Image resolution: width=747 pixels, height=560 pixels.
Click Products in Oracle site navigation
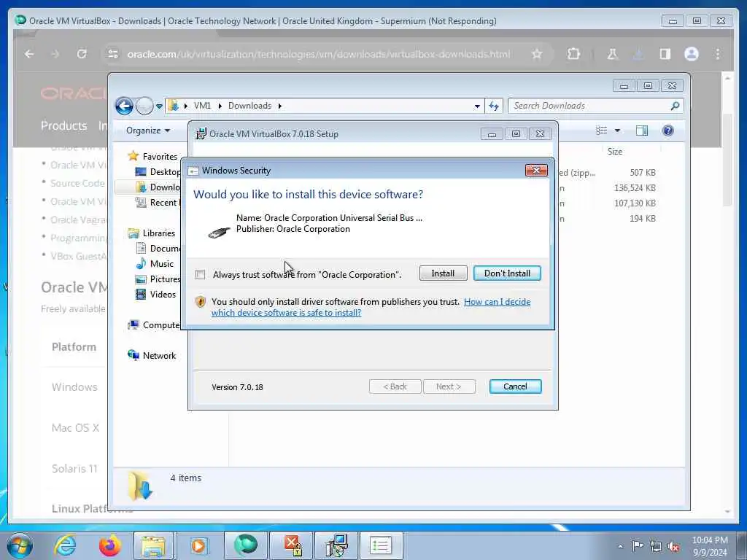point(64,125)
